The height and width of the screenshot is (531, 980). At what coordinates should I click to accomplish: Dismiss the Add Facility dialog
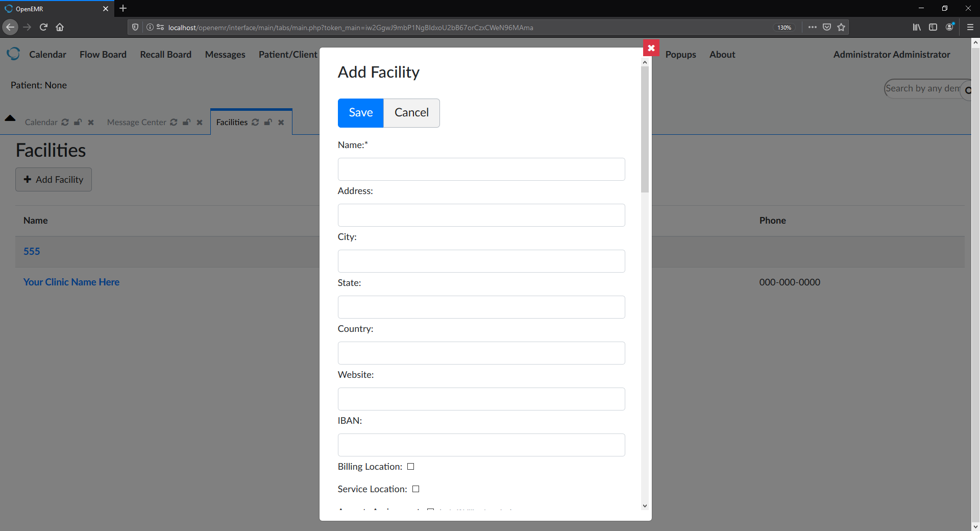pos(651,47)
